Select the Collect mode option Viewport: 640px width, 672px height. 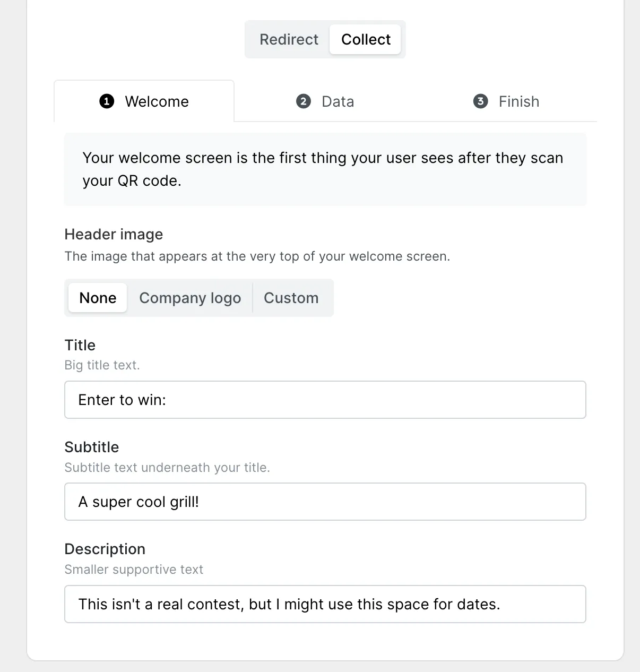[x=366, y=39]
